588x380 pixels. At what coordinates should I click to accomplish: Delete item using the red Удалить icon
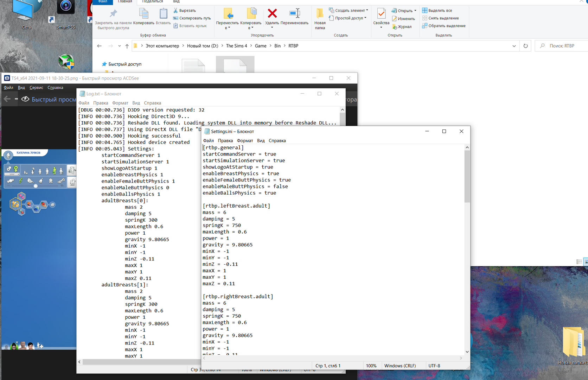[x=272, y=14]
